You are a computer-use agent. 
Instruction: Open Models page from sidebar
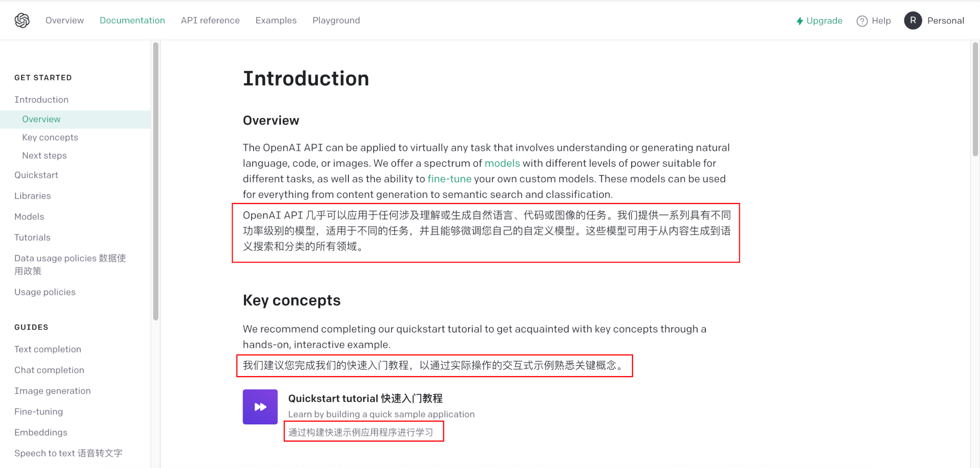coord(29,217)
